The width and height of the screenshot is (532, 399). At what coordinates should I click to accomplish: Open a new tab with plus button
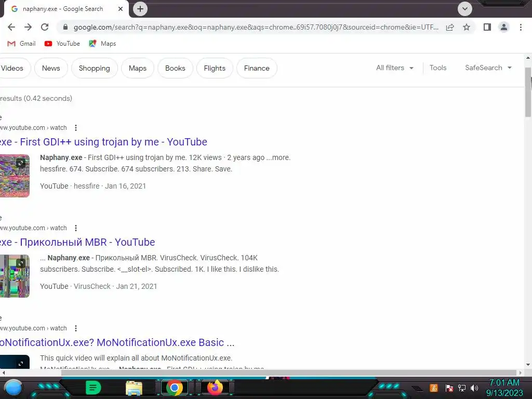point(140,9)
